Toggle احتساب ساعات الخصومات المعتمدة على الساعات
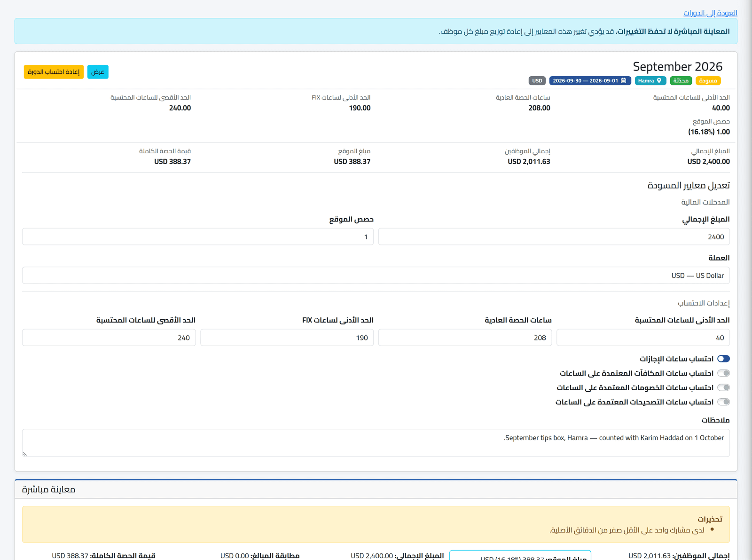The width and height of the screenshot is (752, 560). 723,387
